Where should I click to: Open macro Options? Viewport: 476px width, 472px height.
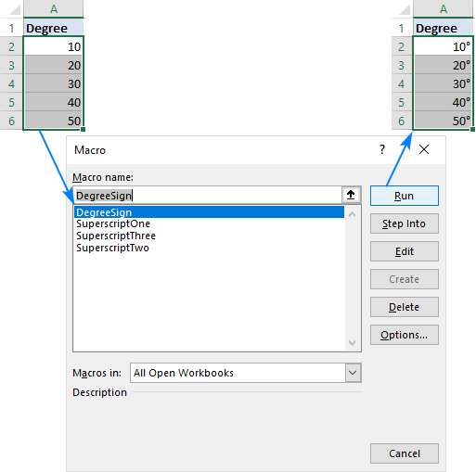405,335
